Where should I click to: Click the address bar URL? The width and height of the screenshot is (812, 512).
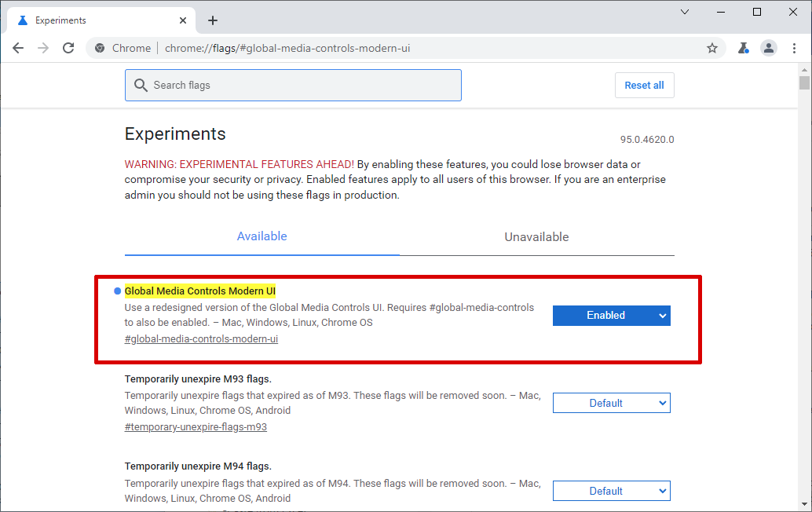pyautogui.click(x=287, y=48)
